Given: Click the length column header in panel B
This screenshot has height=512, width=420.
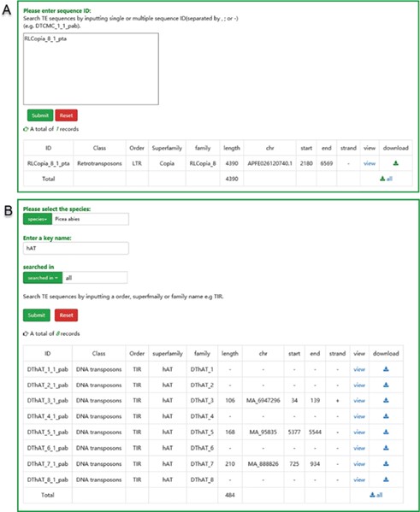Looking at the screenshot, I should pos(230,353).
